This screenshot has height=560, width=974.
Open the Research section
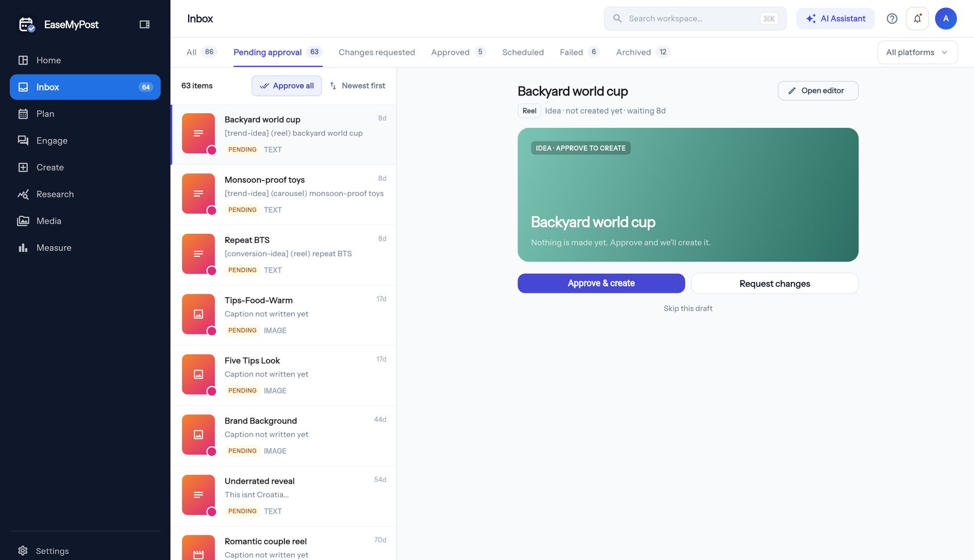85,194
